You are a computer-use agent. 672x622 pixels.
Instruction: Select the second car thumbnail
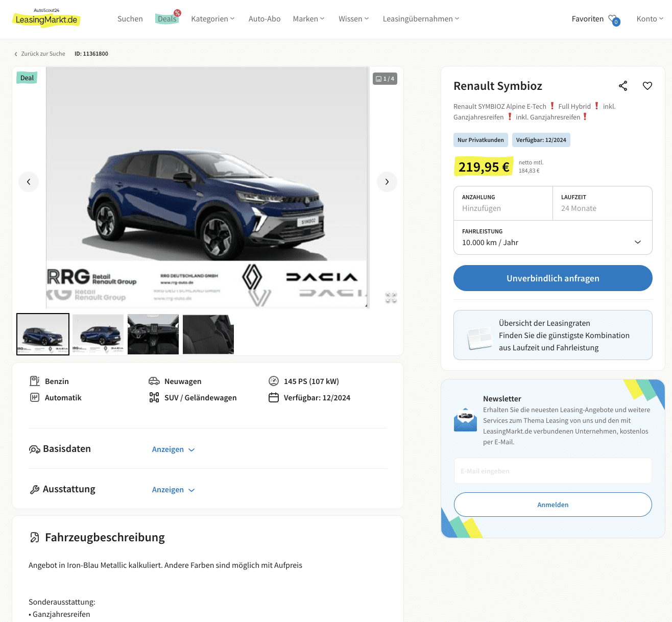pyautogui.click(x=98, y=334)
